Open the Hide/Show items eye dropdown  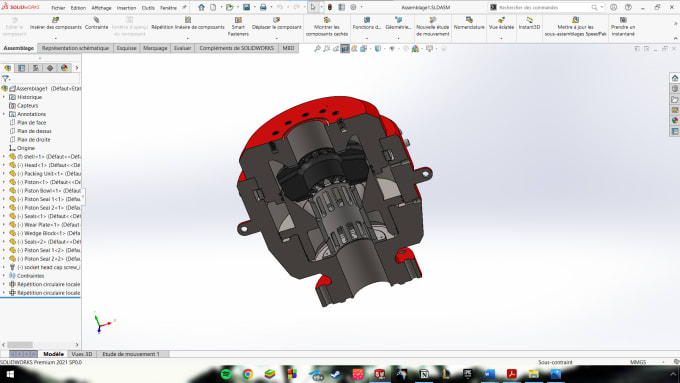pos(392,49)
